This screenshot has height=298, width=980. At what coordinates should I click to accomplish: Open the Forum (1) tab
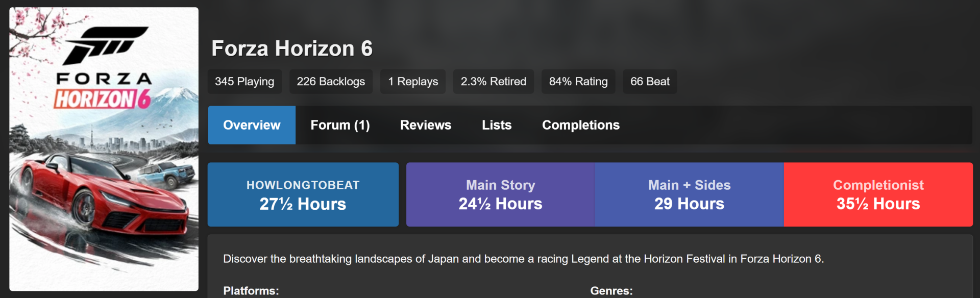pyautogui.click(x=340, y=125)
